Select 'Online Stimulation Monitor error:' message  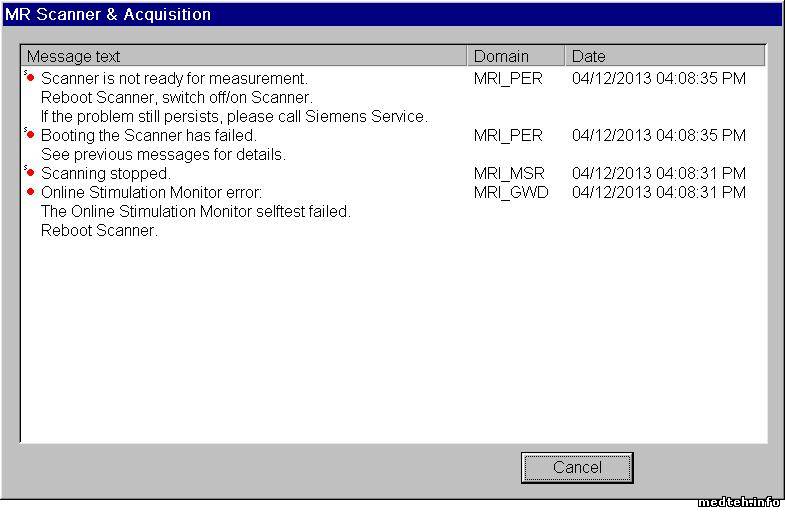pos(151,192)
